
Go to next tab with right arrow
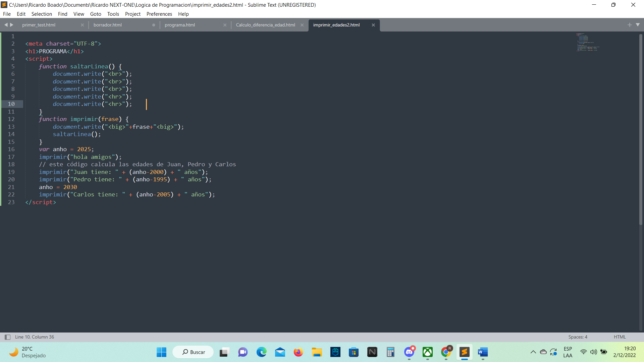pos(12,25)
